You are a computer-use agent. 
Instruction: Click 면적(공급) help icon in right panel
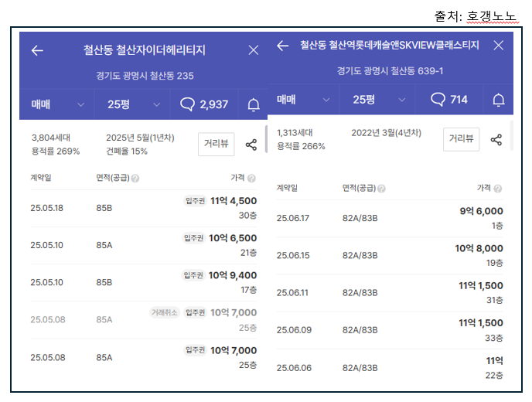(381, 189)
